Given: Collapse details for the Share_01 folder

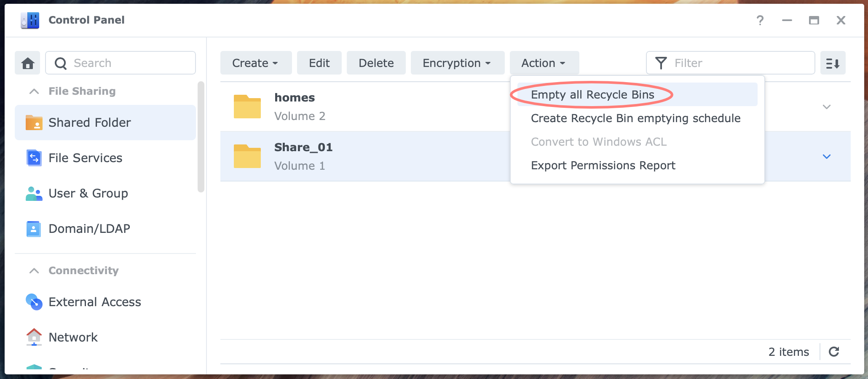Looking at the screenshot, I should [827, 157].
